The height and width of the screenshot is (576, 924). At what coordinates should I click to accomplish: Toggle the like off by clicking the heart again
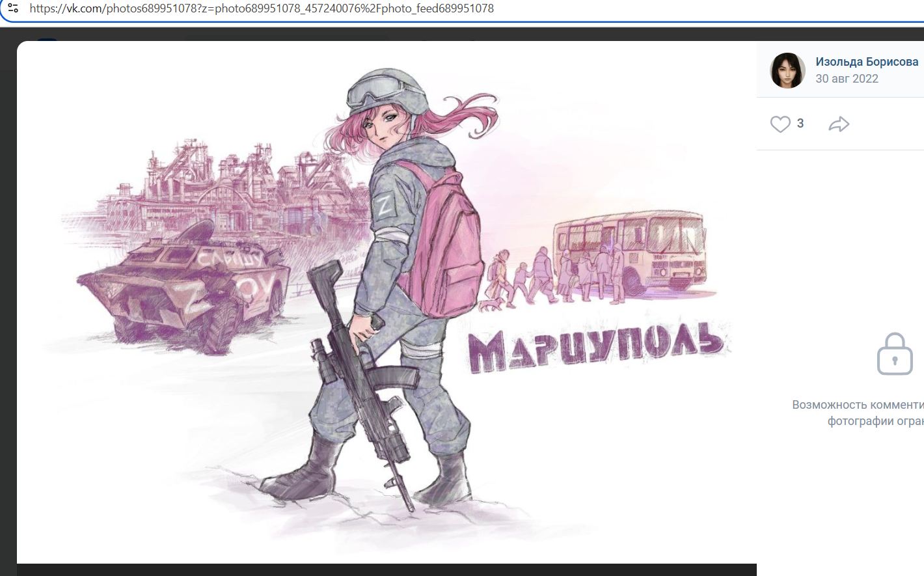(x=780, y=124)
